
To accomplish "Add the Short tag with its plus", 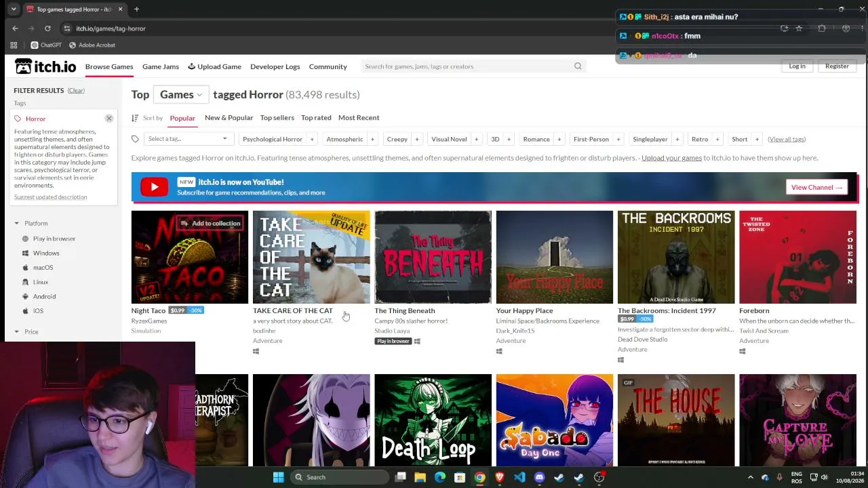I will click(x=757, y=139).
